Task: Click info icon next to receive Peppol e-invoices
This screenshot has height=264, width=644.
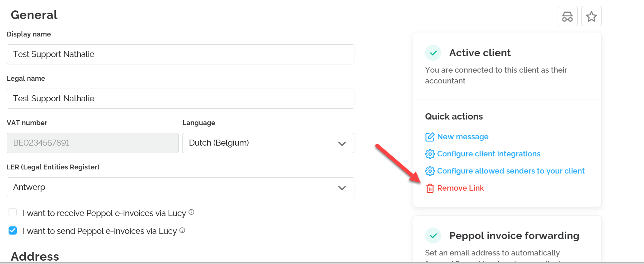Action: (191, 212)
